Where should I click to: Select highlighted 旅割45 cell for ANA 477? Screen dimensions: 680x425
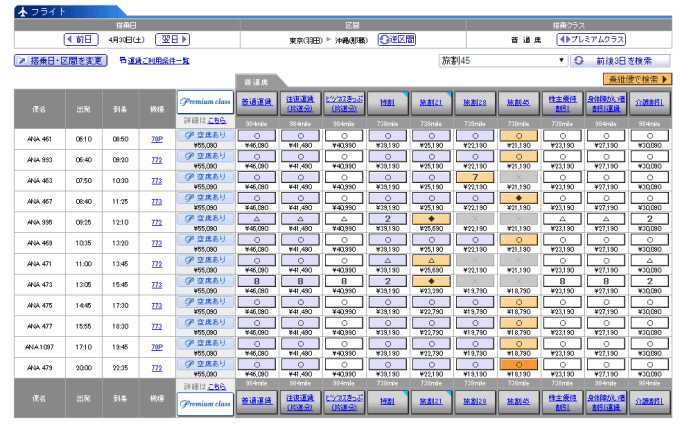pyautogui.click(x=519, y=323)
